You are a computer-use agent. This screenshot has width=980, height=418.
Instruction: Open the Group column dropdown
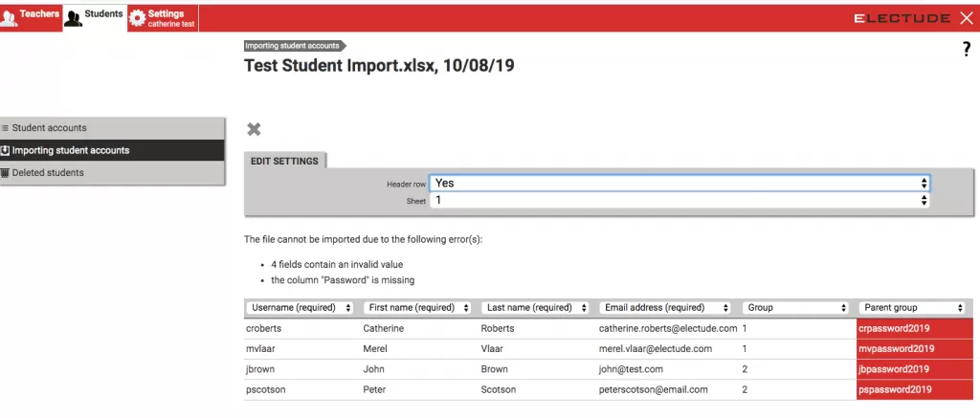[x=796, y=308]
